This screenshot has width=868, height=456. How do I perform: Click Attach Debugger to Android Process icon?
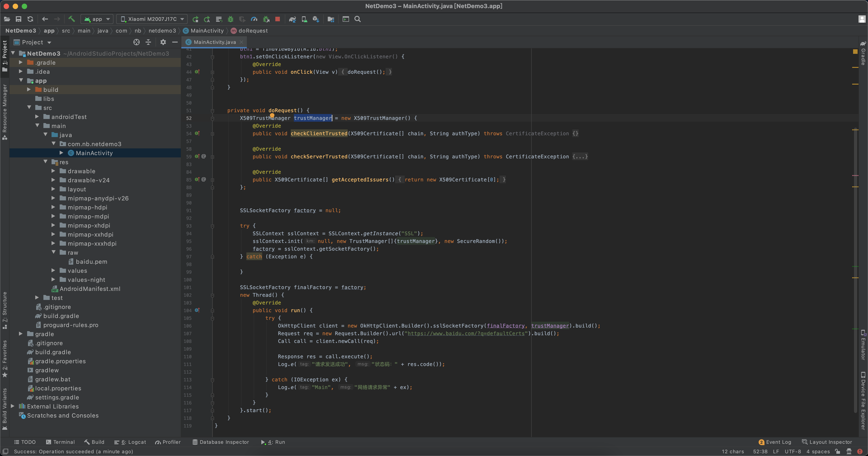tap(266, 19)
